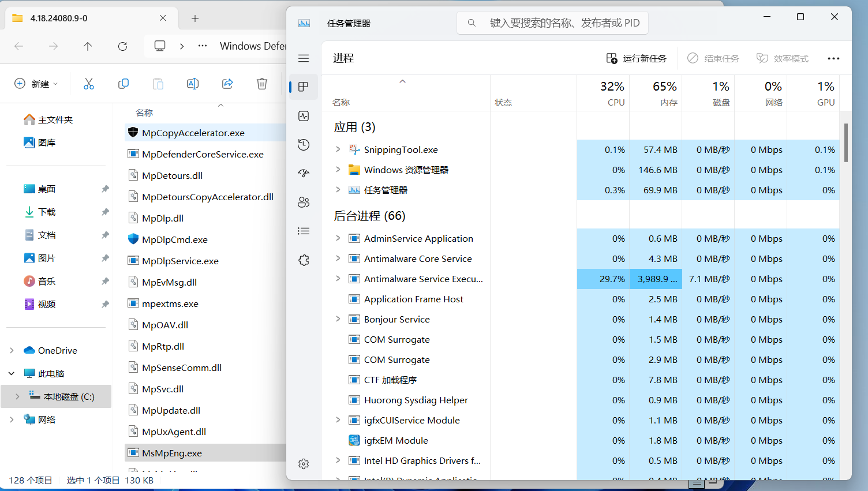Click 效率模式 button in Task Manager
This screenshot has height=491, width=868.
(783, 58)
